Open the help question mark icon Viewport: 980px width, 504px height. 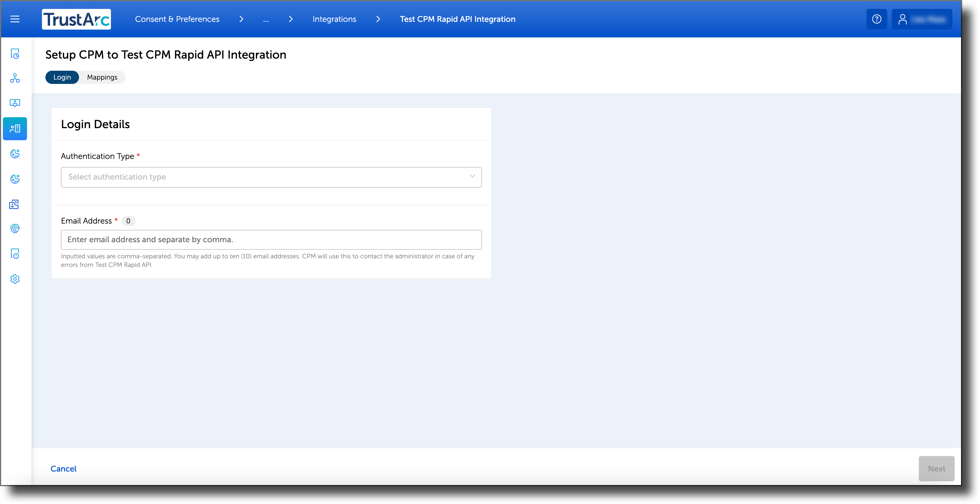pyautogui.click(x=877, y=19)
